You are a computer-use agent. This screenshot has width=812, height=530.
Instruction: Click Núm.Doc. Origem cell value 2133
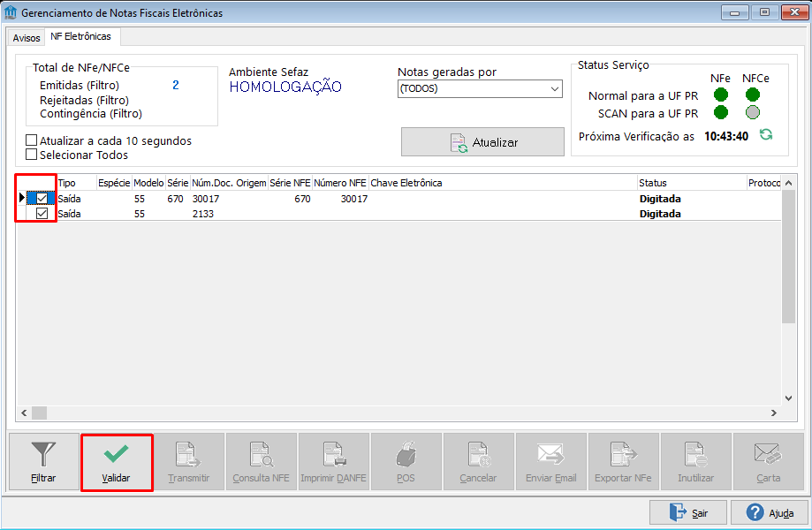pyautogui.click(x=203, y=214)
